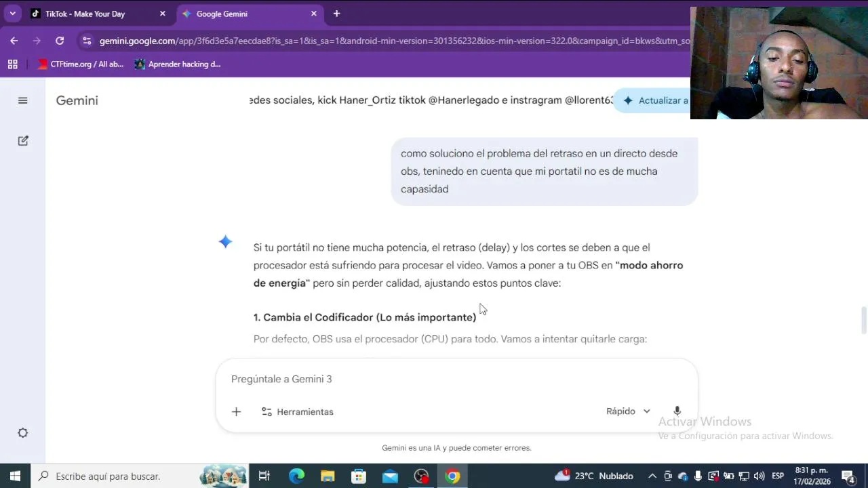Click the address bar URL
Viewport: 868px width, 488px height.
(x=393, y=41)
